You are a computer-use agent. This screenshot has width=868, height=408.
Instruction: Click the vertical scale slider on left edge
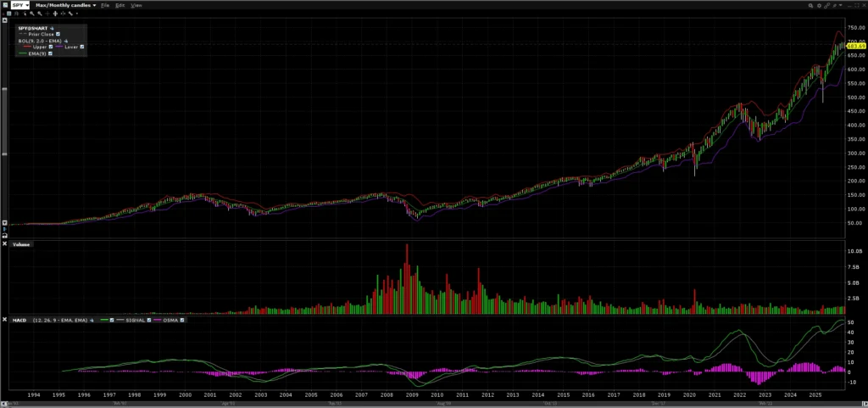(x=4, y=119)
